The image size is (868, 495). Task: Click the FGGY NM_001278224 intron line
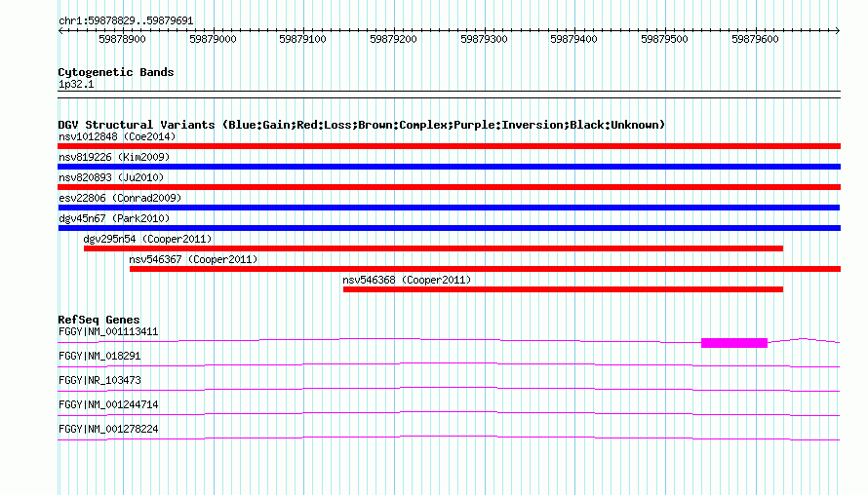pos(449,438)
